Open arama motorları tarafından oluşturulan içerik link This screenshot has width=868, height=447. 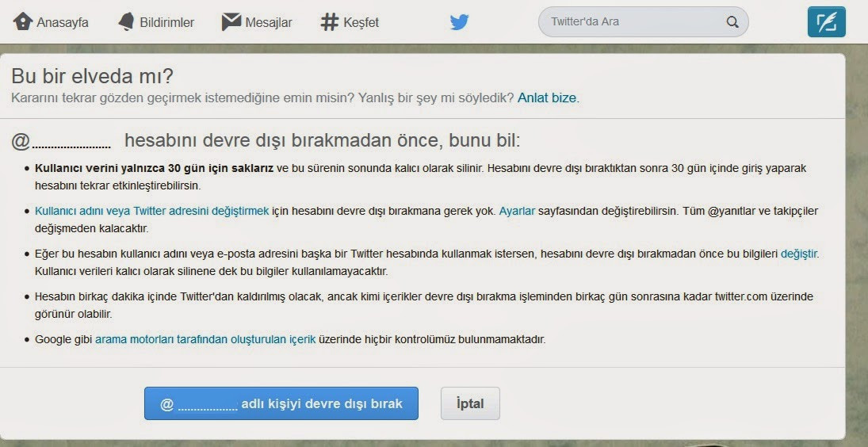click(205, 340)
